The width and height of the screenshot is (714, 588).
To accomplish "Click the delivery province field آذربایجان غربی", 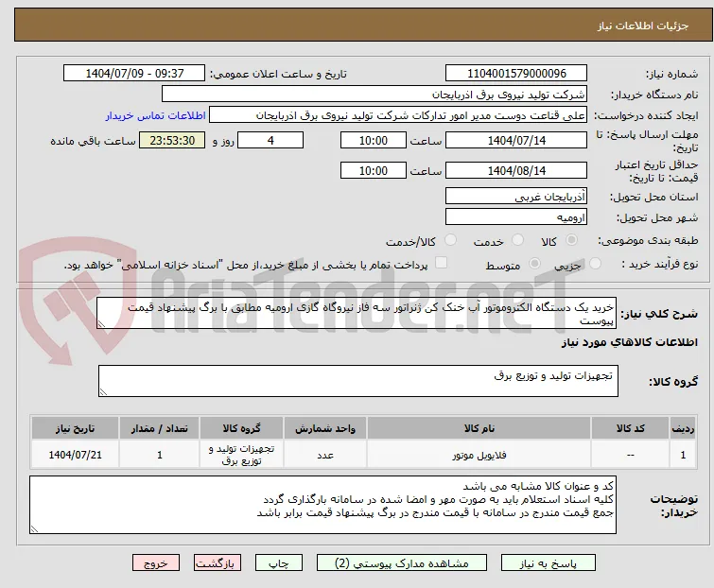I will coord(516,196).
